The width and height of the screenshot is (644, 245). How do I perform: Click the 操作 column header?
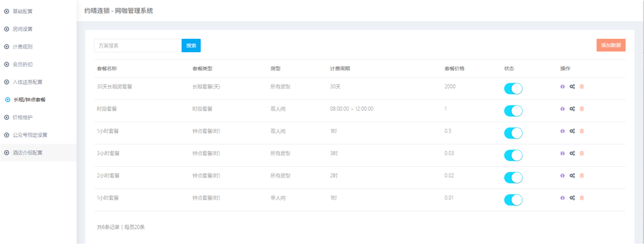click(565, 68)
